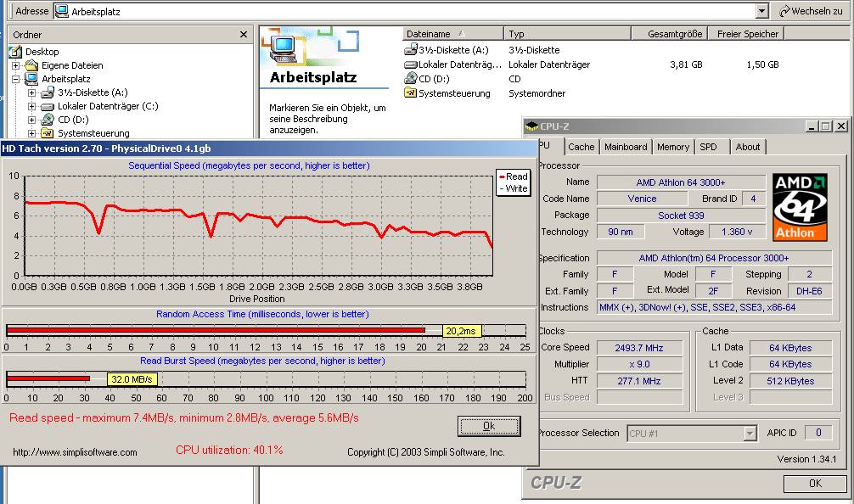Click the Multiplier value x 9.0
The width and height of the screenshot is (854, 504).
click(x=639, y=364)
